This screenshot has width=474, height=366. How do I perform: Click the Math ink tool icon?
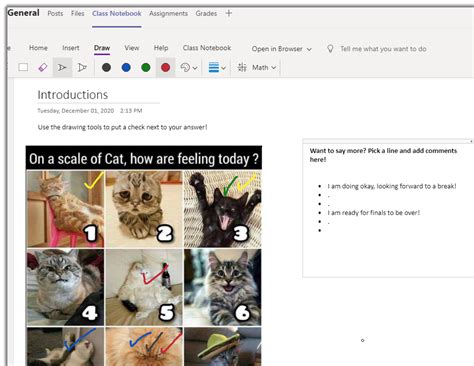(242, 67)
